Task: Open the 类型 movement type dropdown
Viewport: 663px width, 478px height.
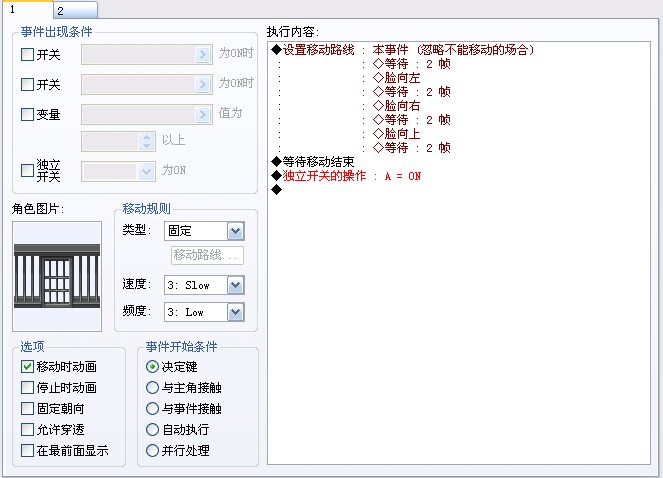Action: click(236, 231)
